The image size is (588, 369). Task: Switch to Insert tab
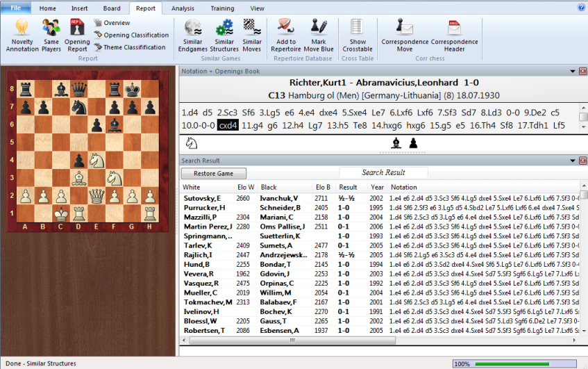coord(80,8)
